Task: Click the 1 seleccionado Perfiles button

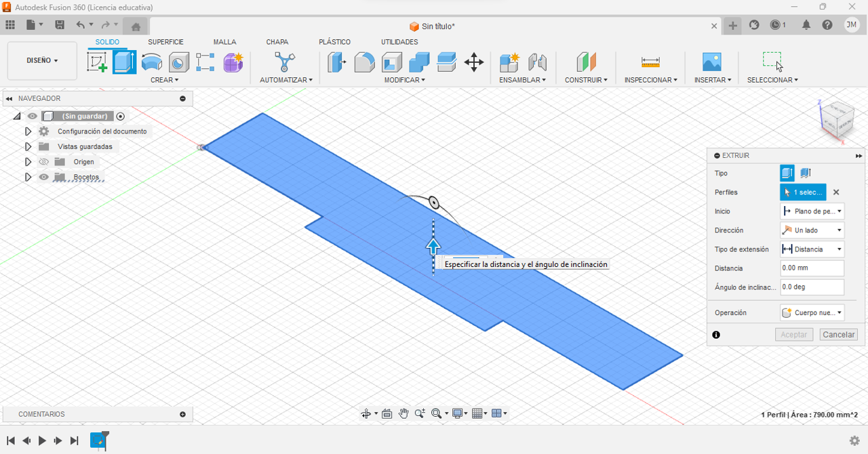Action: (x=803, y=192)
